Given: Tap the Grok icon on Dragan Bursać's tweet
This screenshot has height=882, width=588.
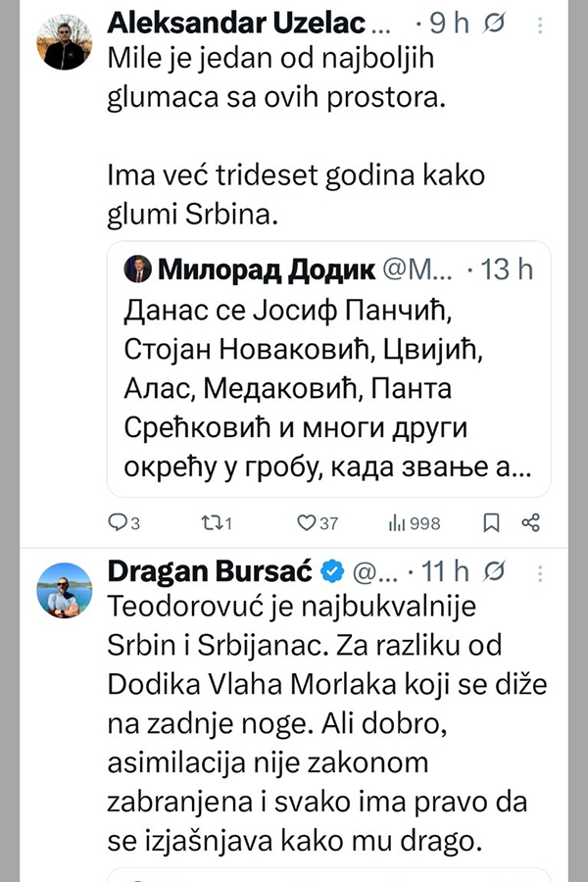Looking at the screenshot, I should [x=495, y=569].
